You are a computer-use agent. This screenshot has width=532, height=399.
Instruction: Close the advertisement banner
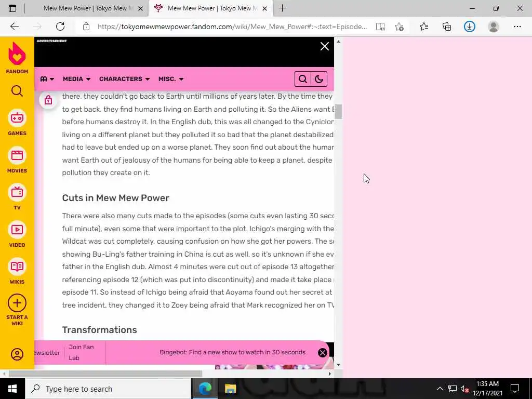[325, 46]
